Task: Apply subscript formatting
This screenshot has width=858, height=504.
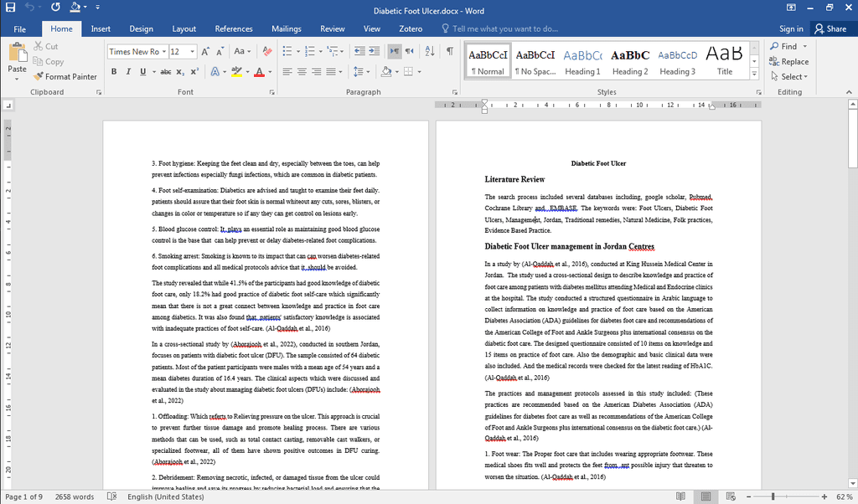Action: click(180, 72)
